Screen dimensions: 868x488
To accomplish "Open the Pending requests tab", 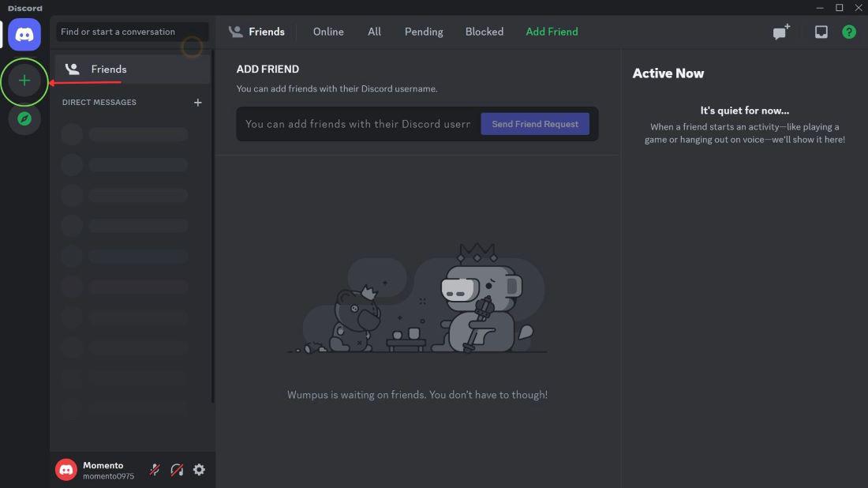I will tap(424, 32).
